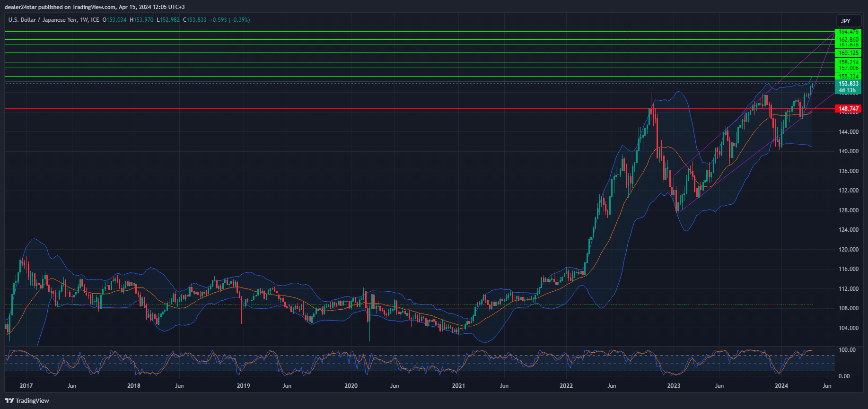868x409 pixels.
Task: Click 104.000 on the price axis
Action: pos(849,328)
